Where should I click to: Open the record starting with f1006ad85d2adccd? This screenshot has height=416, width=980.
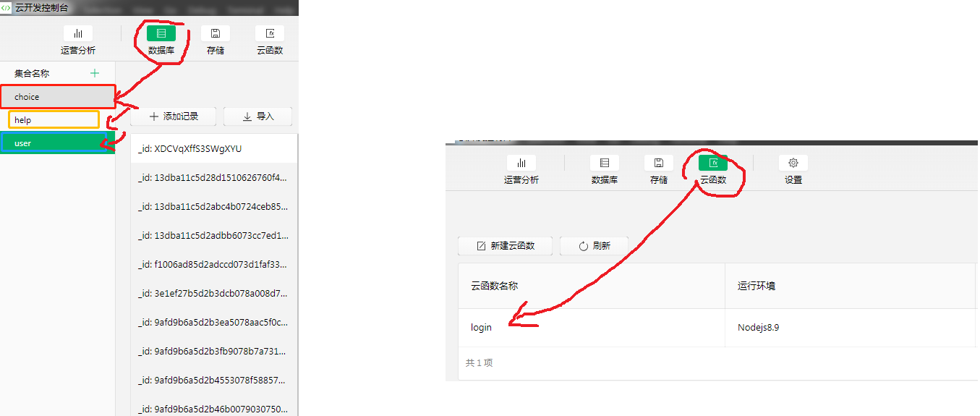213,265
